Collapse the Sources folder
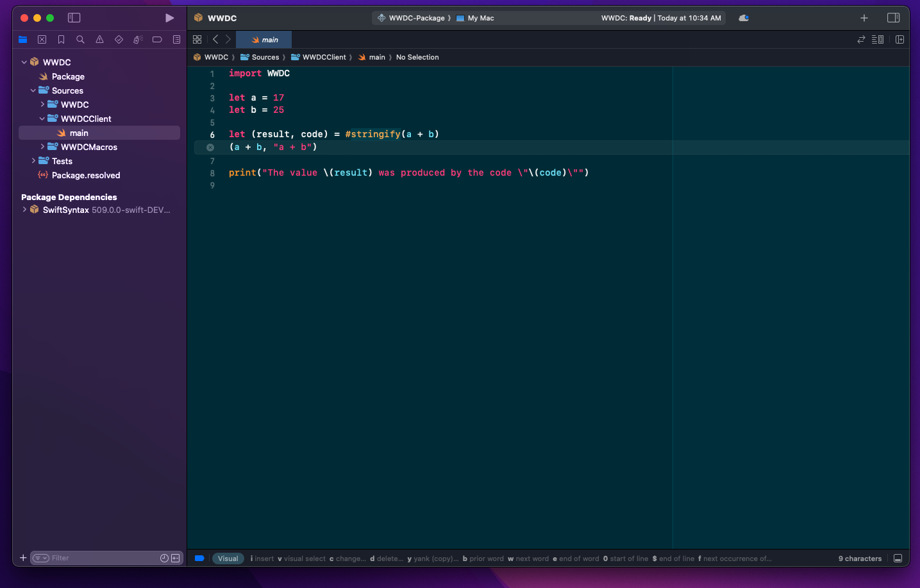The height and width of the screenshot is (588, 920). pos(33,90)
